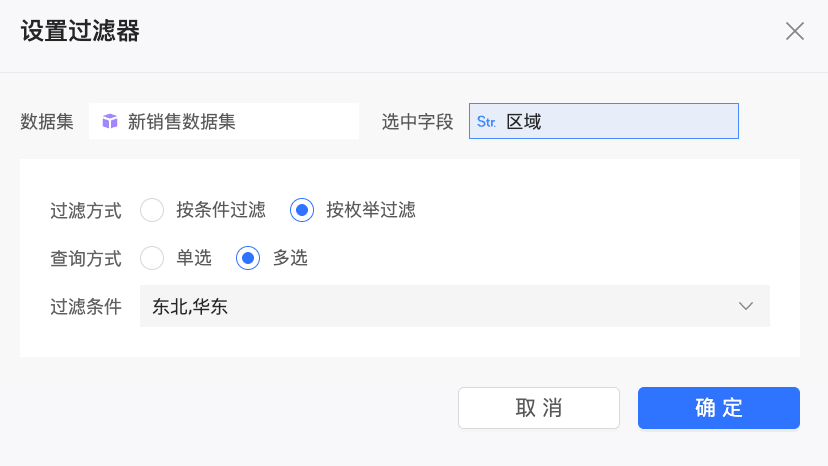Open the 东北,华东 filter condition selector
This screenshot has width=828, height=466.
[x=455, y=306]
